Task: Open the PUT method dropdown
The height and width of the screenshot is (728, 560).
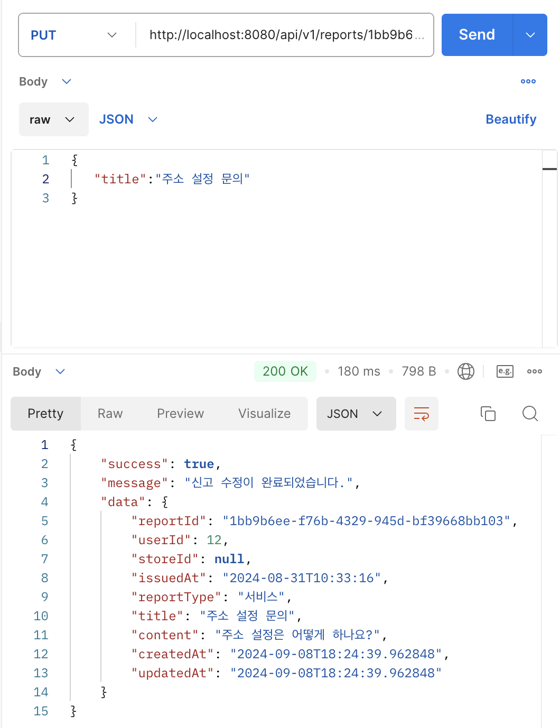Action: [74, 35]
